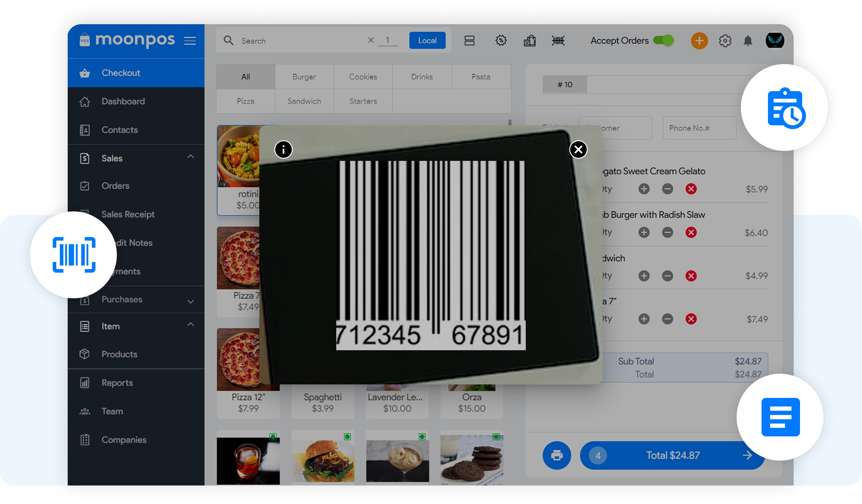Screen dimensions: 862x504
Task: Remove the $5.99 Sweet Cream Gelato item
Action: (691, 189)
